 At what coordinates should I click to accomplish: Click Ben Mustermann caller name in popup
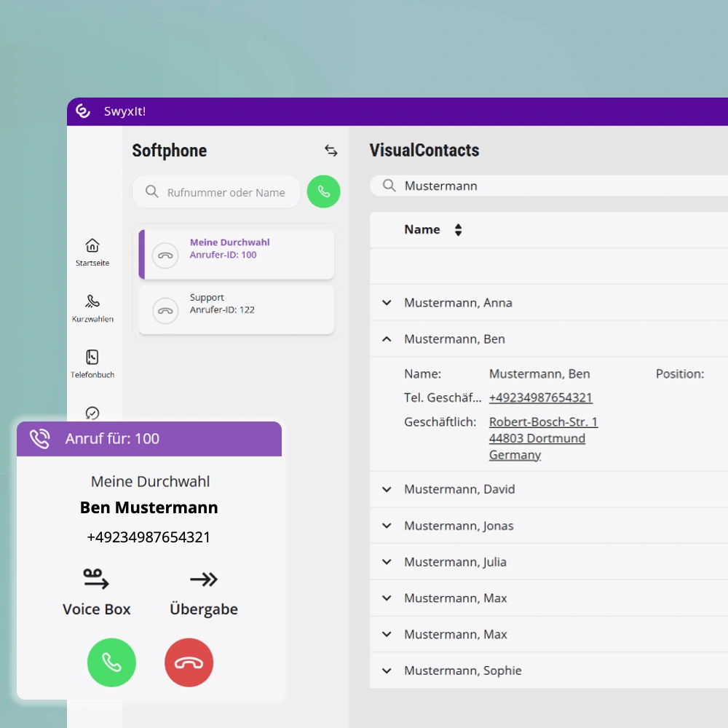click(x=149, y=507)
